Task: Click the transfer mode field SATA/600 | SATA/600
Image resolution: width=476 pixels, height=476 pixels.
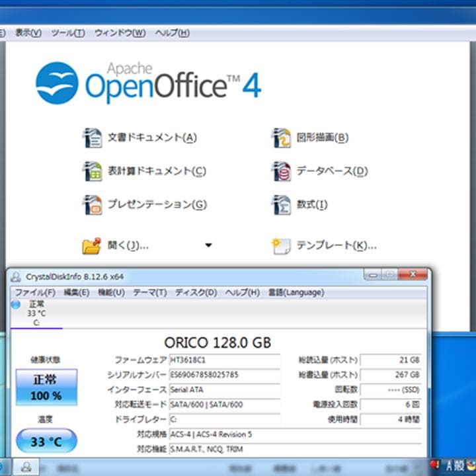Action: click(x=225, y=405)
